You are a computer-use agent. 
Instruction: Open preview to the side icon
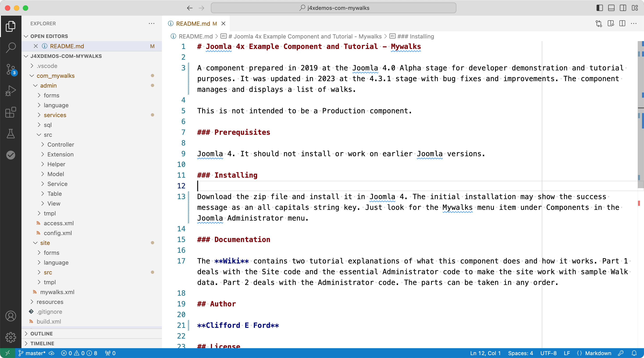pos(611,23)
